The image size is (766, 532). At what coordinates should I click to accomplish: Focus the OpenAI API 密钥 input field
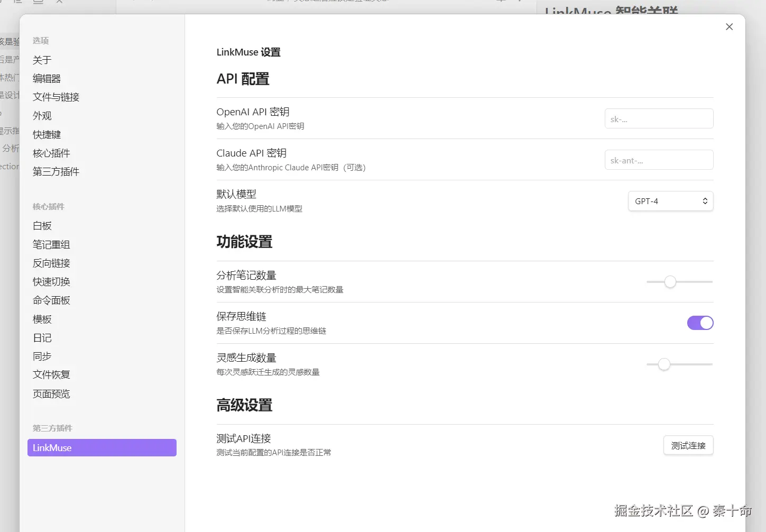(x=659, y=118)
